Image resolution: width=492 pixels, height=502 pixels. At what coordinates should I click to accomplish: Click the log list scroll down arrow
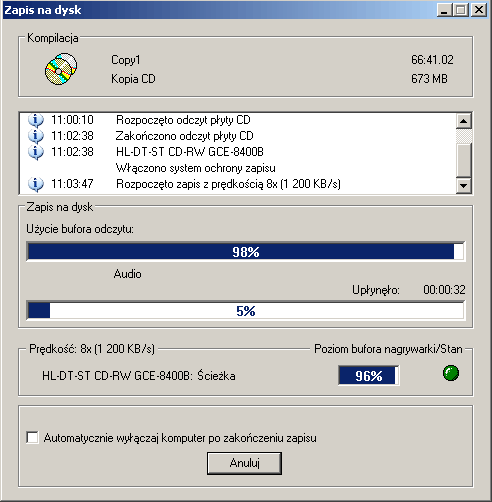click(x=463, y=185)
